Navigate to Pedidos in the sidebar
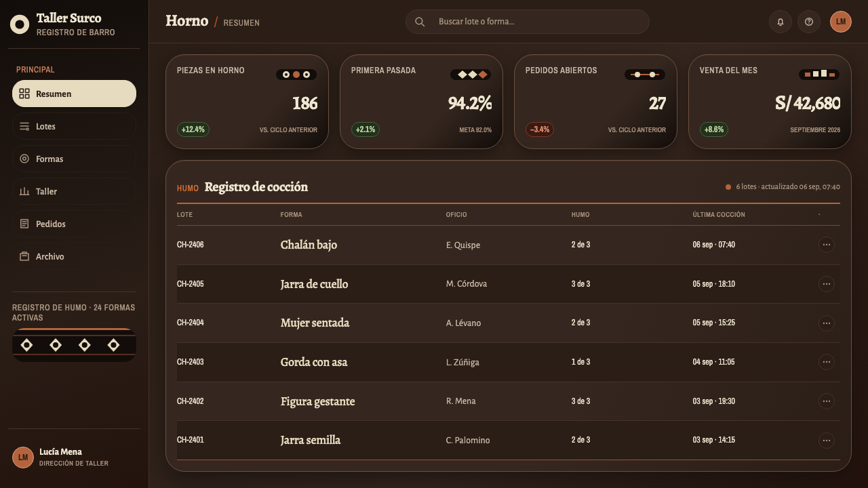 [x=74, y=224]
